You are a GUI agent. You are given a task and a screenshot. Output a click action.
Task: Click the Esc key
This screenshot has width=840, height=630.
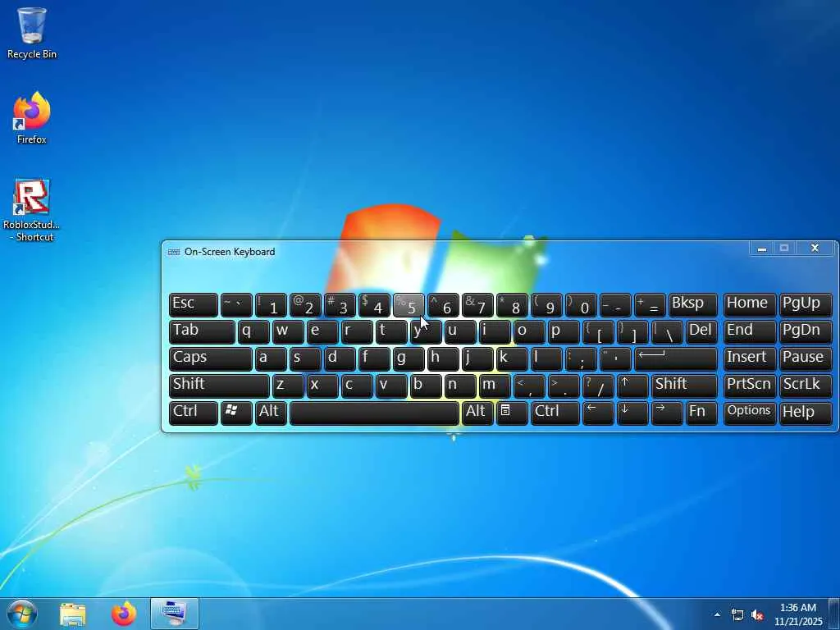[194, 304]
